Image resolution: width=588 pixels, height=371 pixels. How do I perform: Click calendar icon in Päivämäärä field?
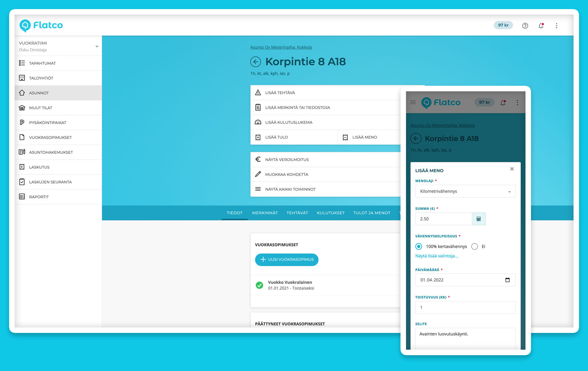coord(507,280)
